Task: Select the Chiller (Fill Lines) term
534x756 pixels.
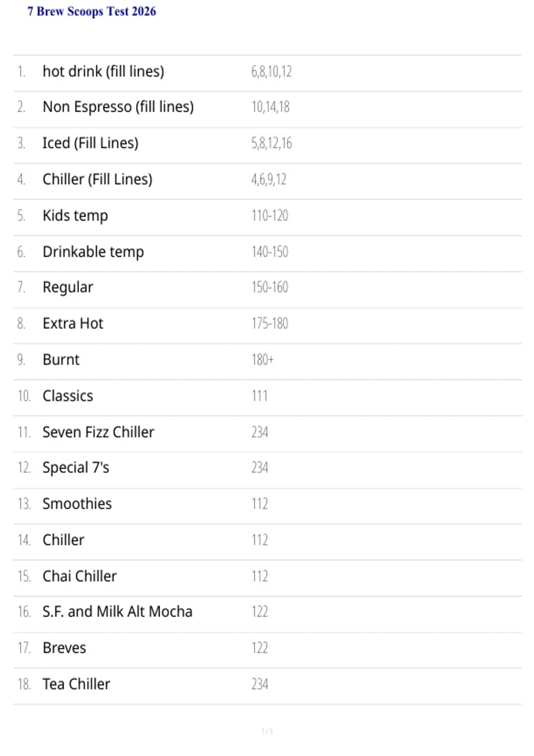Action: pos(97,179)
